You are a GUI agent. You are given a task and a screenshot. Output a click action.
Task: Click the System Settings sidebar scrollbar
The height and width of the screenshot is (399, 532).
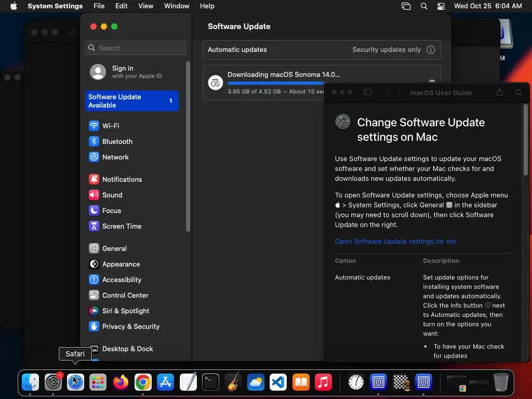coord(188,147)
